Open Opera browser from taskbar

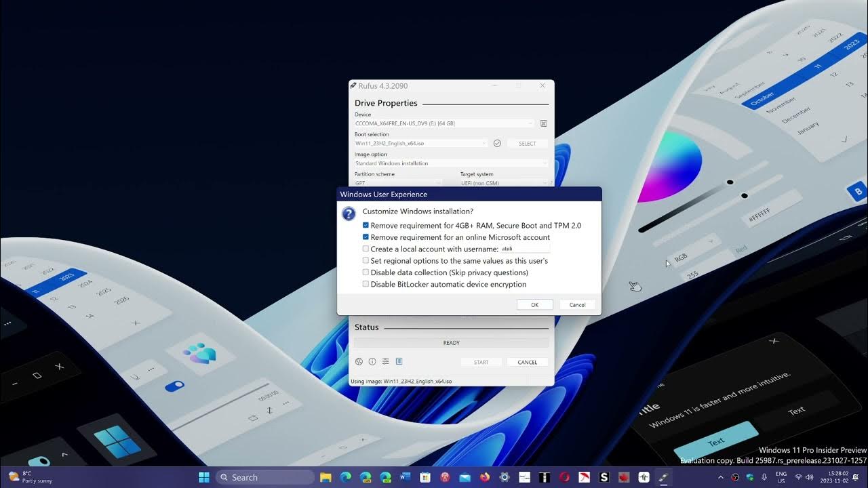tap(564, 477)
